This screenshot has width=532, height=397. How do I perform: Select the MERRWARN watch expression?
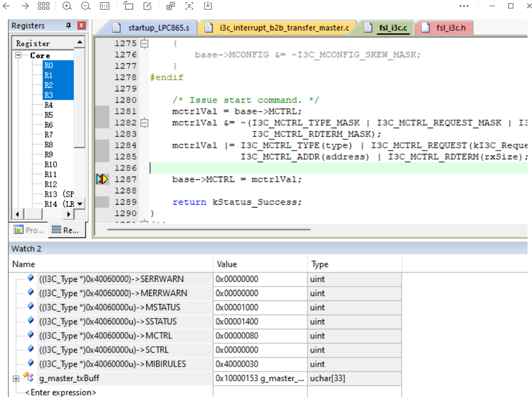click(113, 293)
